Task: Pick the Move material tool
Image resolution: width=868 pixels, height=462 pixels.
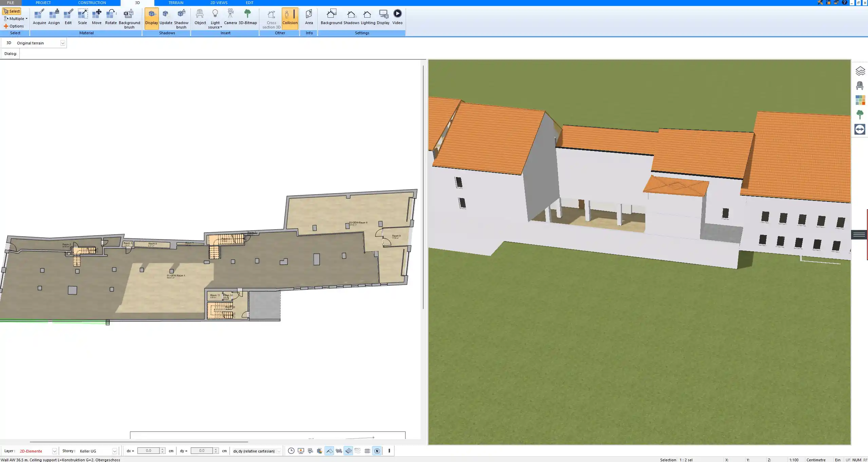Action: [x=97, y=17]
